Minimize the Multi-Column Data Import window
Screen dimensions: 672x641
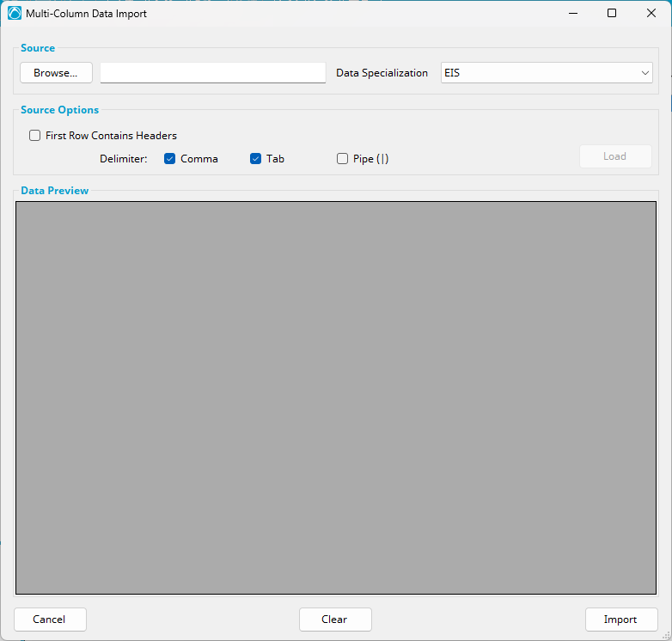[x=573, y=13]
